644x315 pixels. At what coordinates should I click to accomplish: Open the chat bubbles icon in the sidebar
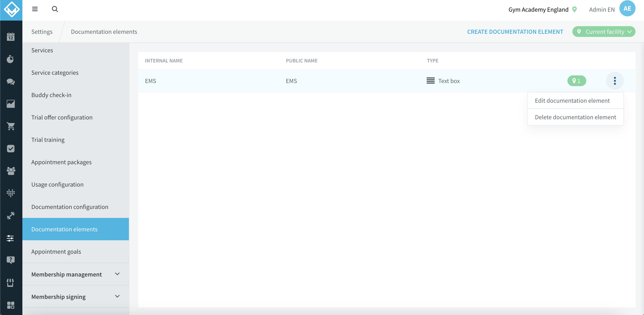point(11,81)
